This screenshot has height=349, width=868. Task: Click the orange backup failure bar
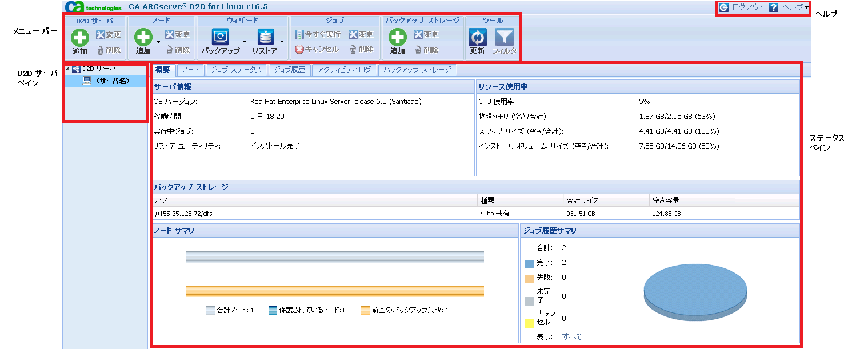tap(335, 291)
